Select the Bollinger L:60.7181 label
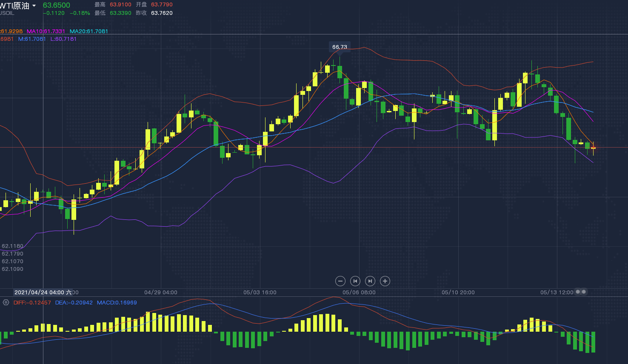Image resolution: width=628 pixels, height=364 pixels. pos(63,39)
